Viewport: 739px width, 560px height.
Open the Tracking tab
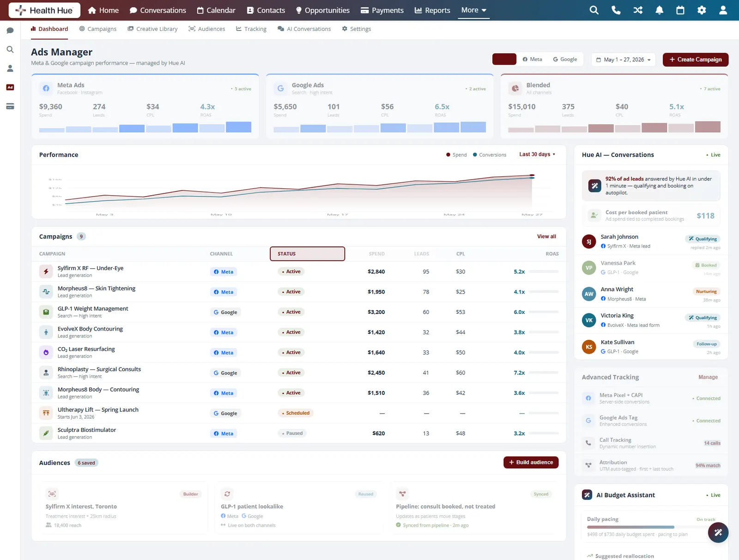tap(251, 29)
